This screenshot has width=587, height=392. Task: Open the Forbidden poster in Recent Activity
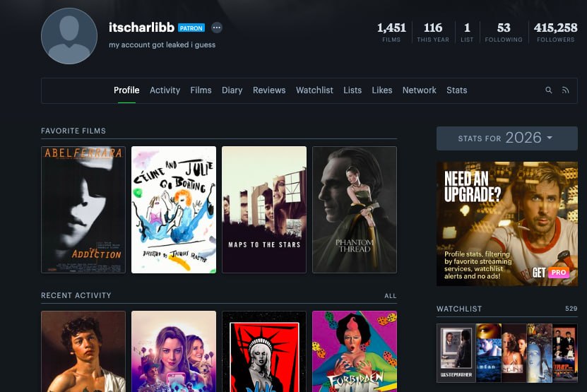tap(355, 351)
